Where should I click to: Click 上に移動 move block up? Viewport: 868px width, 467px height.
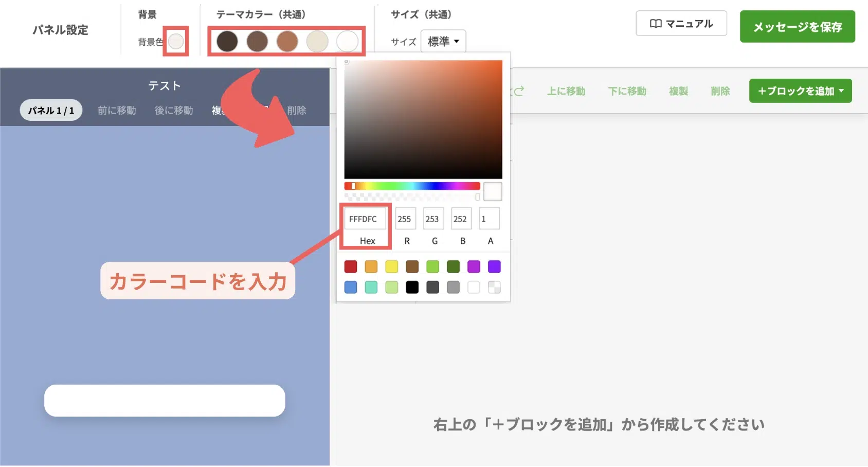coord(566,91)
